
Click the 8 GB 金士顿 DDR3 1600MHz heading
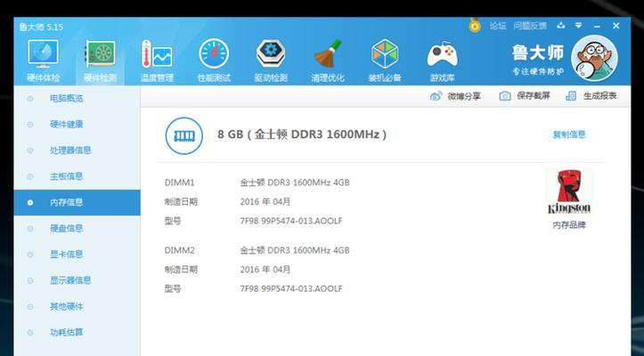(x=302, y=134)
